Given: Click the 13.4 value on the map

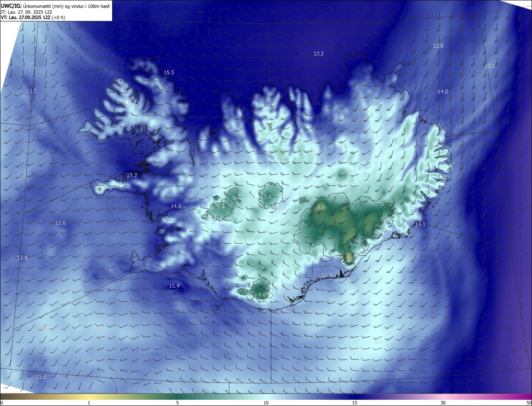Looking at the screenshot, I should [22, 258].
